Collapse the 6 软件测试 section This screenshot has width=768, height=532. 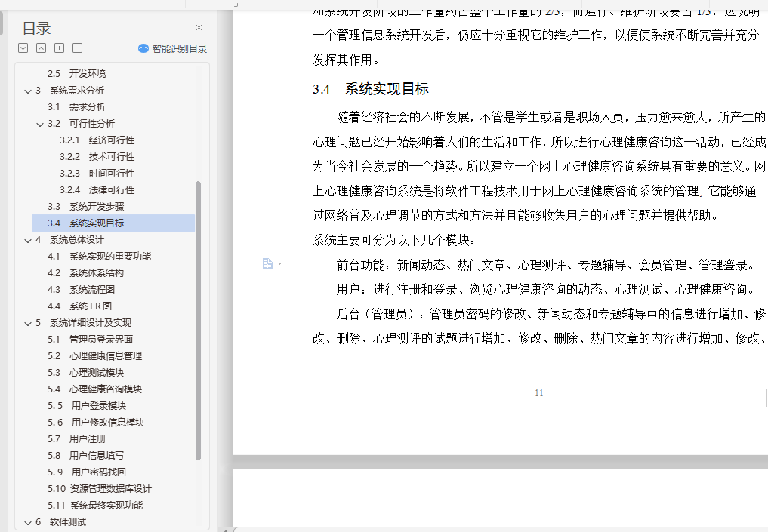tap(28, 522)
